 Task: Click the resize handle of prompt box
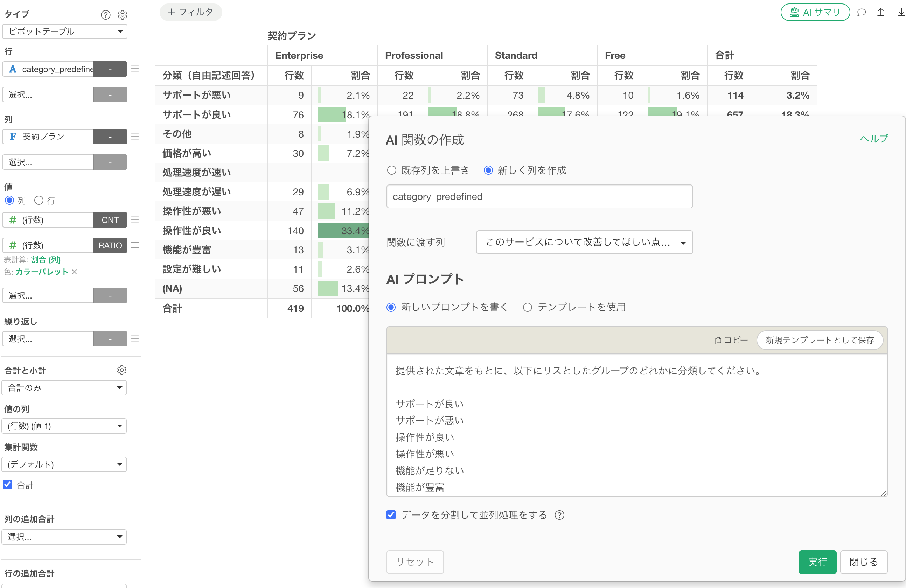click(x=884, y=493)
